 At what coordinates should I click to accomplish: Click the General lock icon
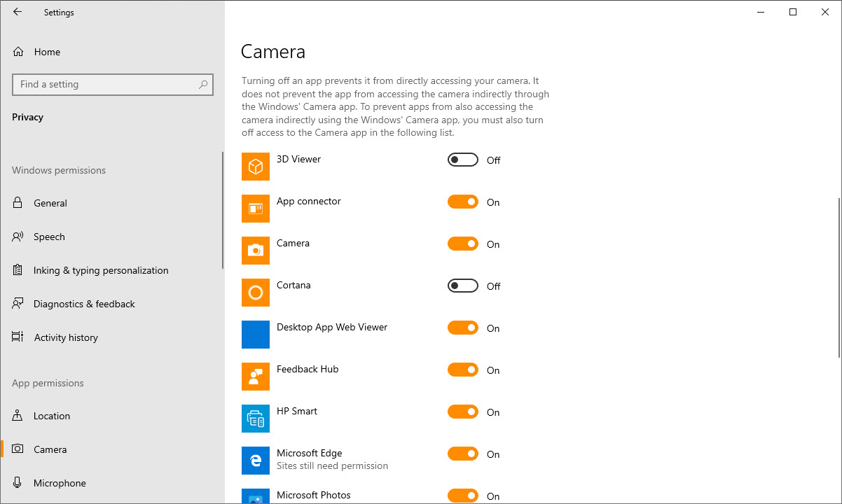[x=18, y=203]
